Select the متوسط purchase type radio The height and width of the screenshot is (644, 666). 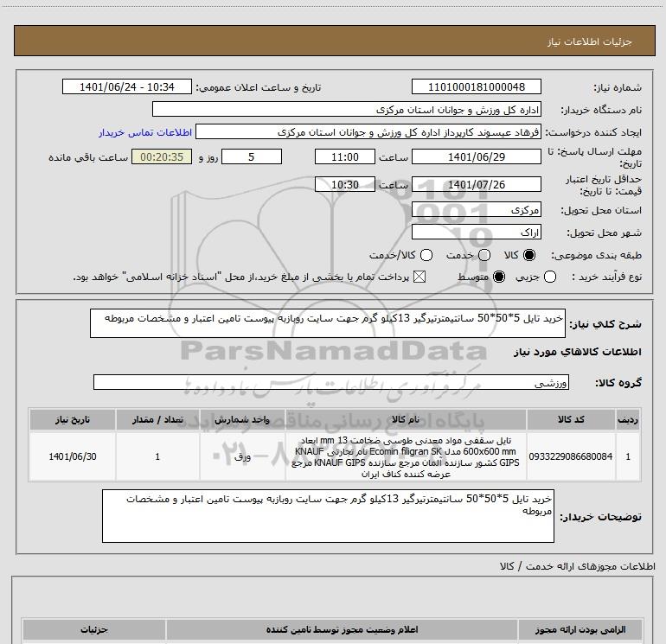[499, 277]
